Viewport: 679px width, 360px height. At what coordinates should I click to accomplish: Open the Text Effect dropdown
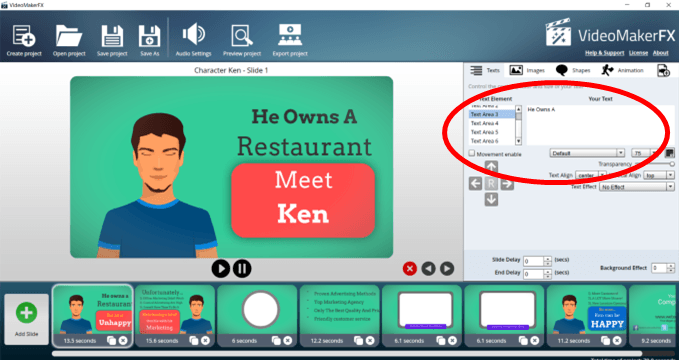(x=636, y=187)
